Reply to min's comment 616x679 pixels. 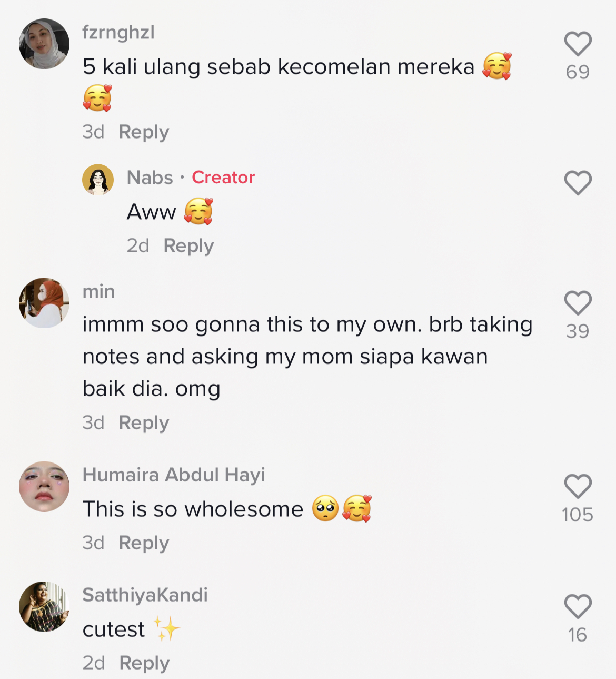pos(144,422)
